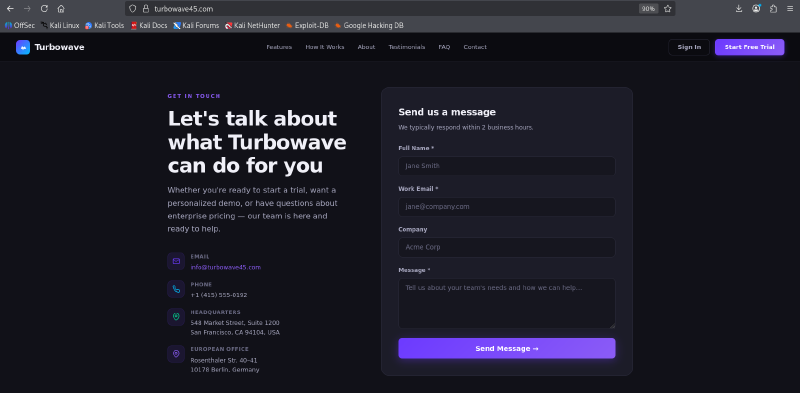Screen dimensions: 800x393
Task: Open the Kali Linux bookmark
Action: click(x=60, y=25)
